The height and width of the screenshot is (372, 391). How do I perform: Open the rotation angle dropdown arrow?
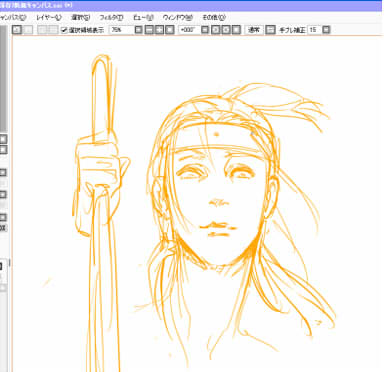point(205,30)
